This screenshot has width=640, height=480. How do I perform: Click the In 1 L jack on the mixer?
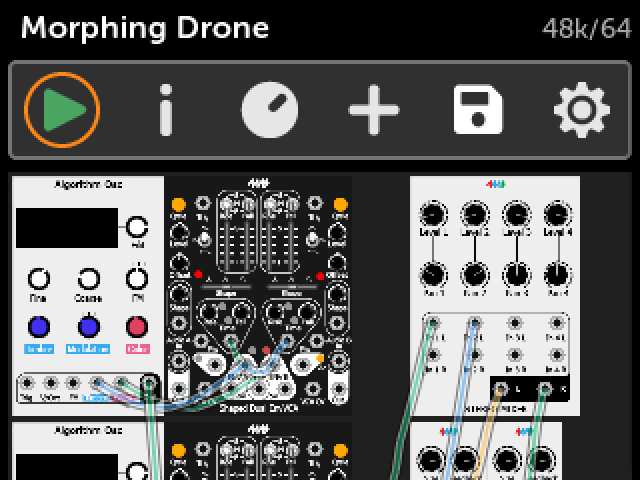click(433, 323)
